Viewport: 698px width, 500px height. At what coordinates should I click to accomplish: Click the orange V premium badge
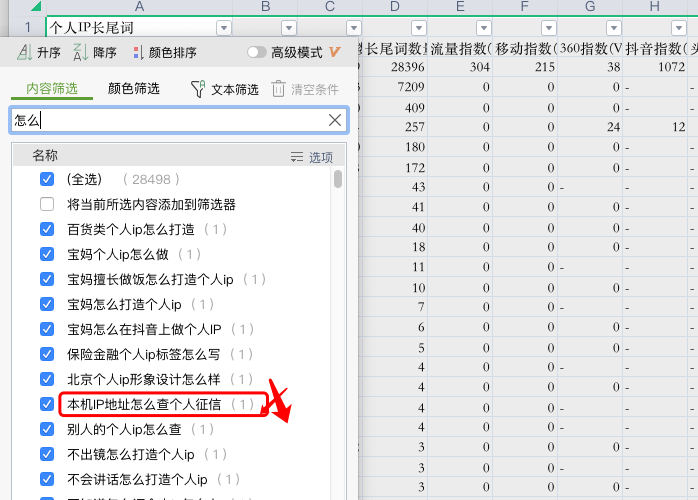334,52
